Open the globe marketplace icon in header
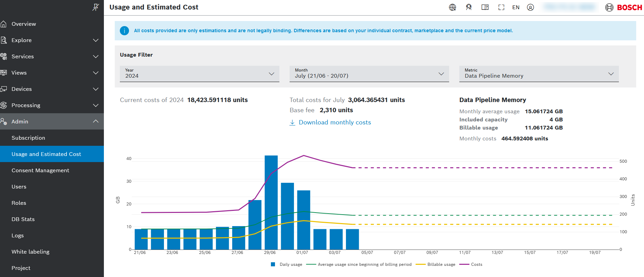The image size is (644, 277). (452, 7)
